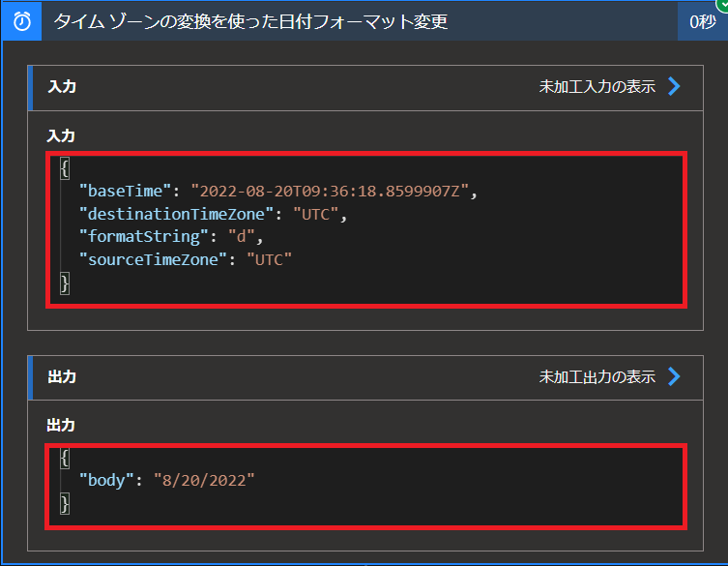This screenshot has width=728, height=566.
Task: Click the "destinationTimeZone" key
Action: tap(176, 214)
